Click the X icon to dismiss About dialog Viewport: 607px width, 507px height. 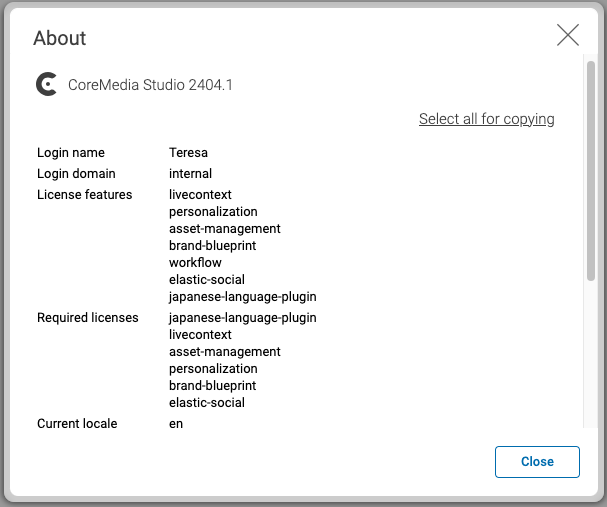(568, 36)
